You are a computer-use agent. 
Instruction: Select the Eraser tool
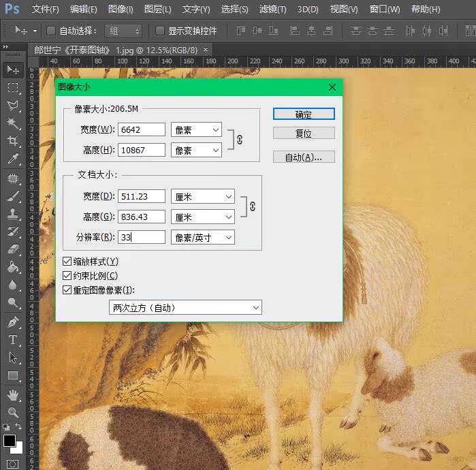[x=13, y=249]
